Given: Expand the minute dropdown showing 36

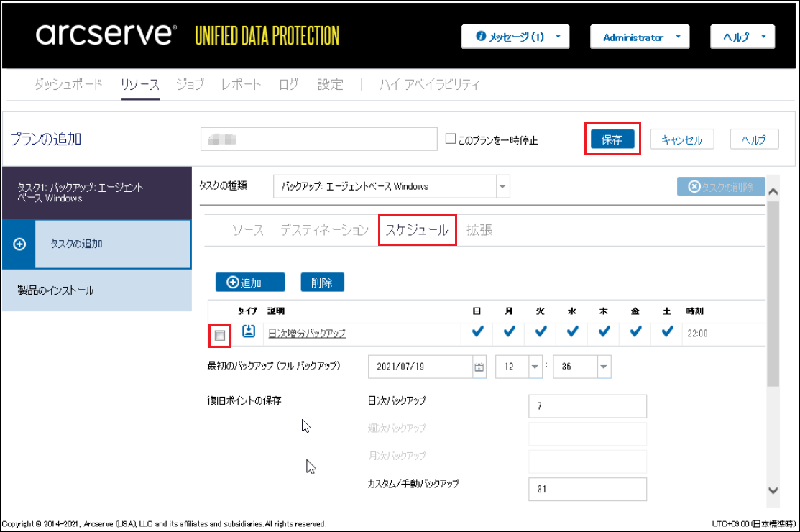Looking at the screenshot, I should click(604, 367).
